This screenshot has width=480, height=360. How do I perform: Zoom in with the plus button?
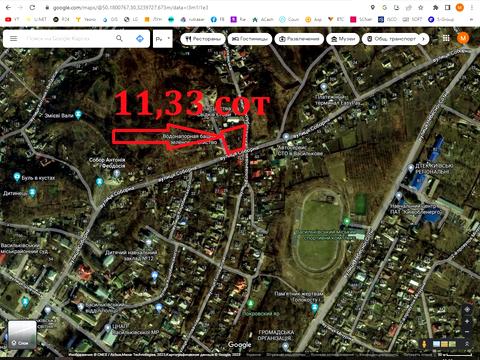tap(467, 321)
